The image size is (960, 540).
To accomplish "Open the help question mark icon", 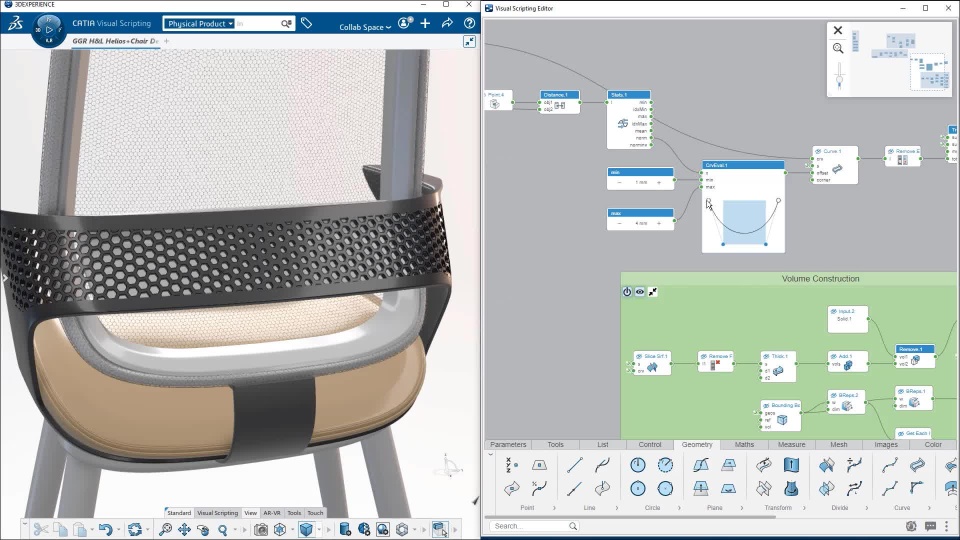I will [x=470, y=23].
